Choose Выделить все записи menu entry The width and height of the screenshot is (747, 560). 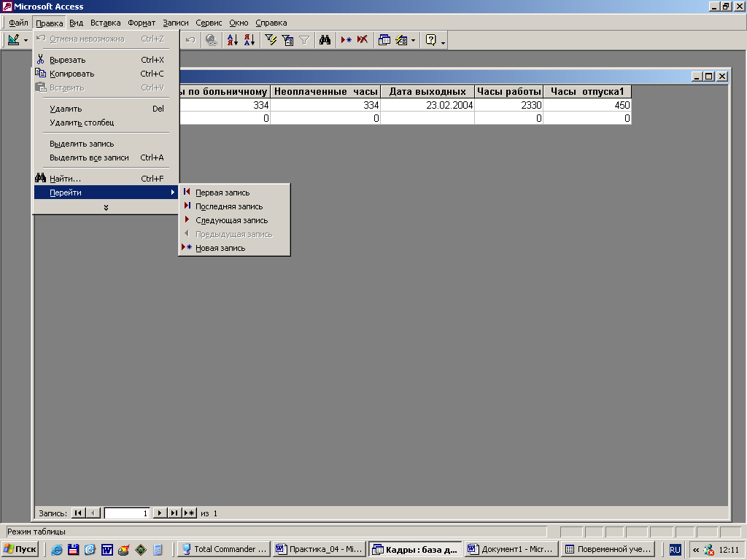click(x=106, y=157)
